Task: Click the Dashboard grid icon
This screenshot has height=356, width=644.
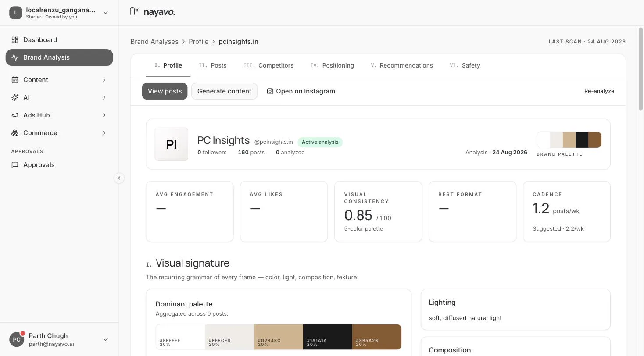Action: click(15, 40)
